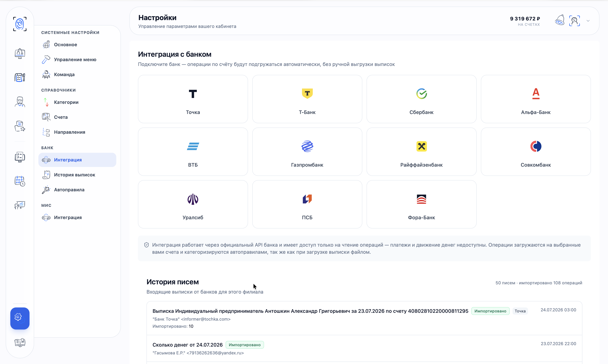Choose the Уралсиб integration card

tap(193, 204)
